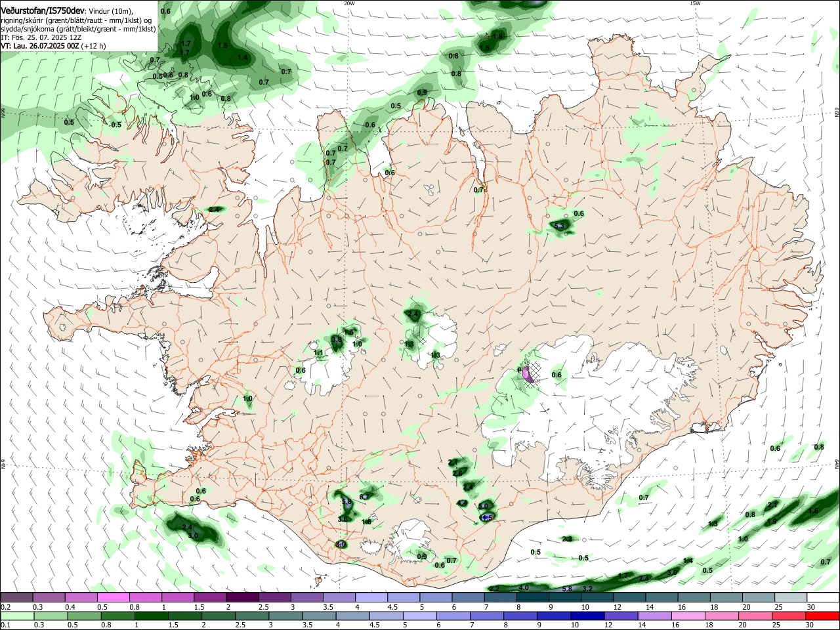The width and height of the screenshot is (840, 630).
Task: Click the 2.2 value off the south coast
Action: [x=494, y=589]
